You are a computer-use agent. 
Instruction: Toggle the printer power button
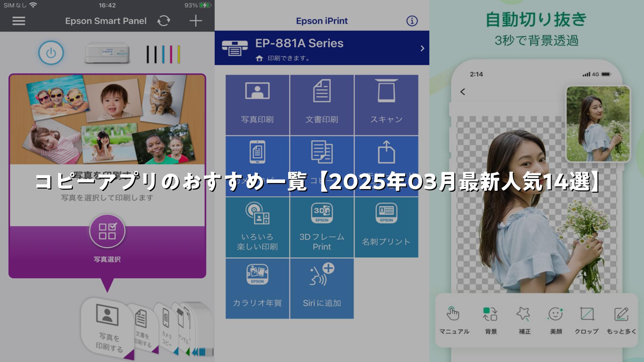[51, 53]
